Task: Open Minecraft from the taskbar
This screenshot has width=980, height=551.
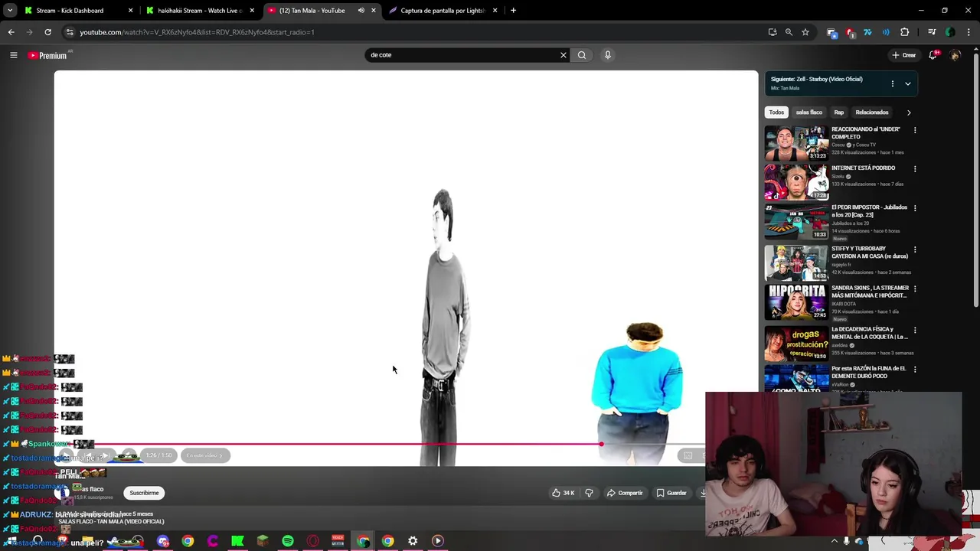Action: (x=263, y=541)
